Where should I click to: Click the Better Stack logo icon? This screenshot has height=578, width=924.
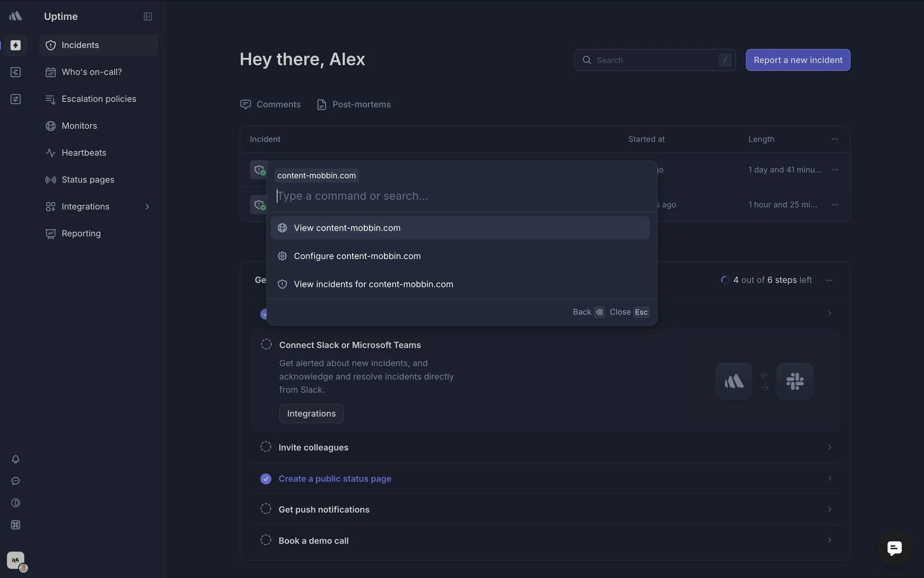click(x=15, y=16)
